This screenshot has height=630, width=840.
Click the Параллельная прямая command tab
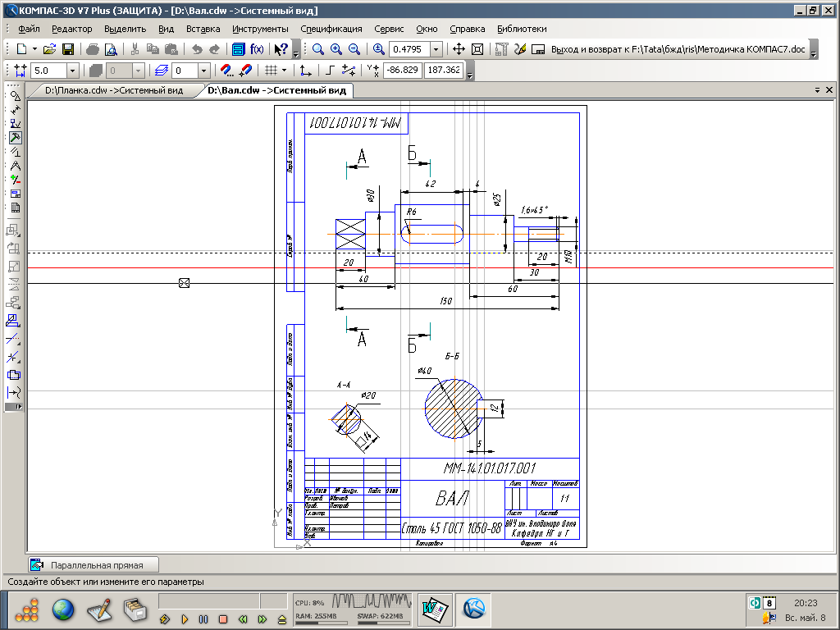[94, 565]
